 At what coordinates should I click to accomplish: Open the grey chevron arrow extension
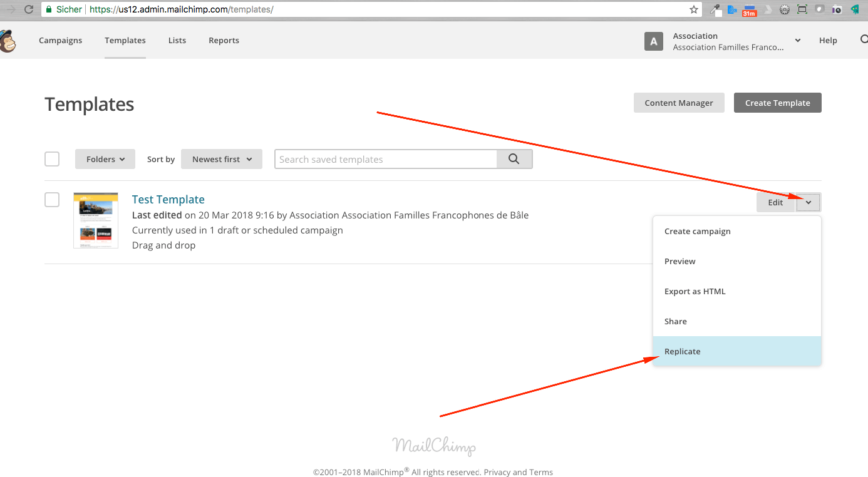pos(768,9)
